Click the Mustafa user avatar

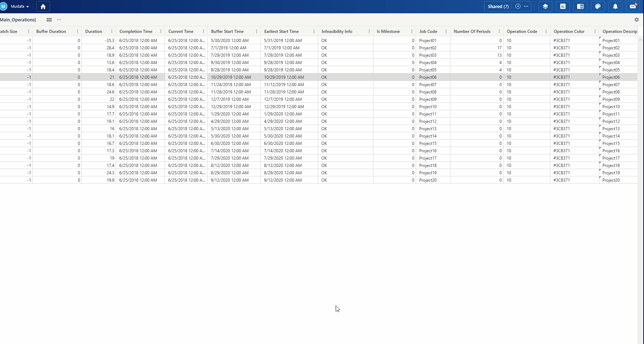tap(4, 6)
